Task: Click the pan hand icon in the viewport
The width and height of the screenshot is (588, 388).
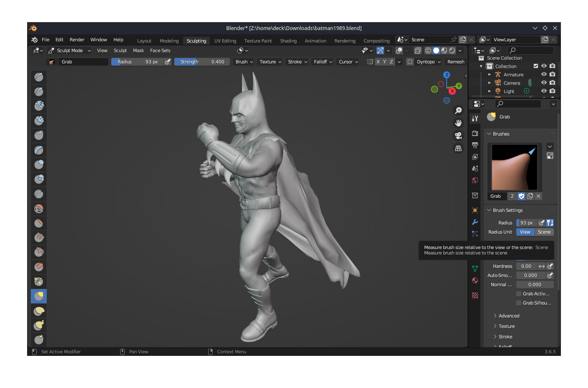Action: tap(458, 123)
